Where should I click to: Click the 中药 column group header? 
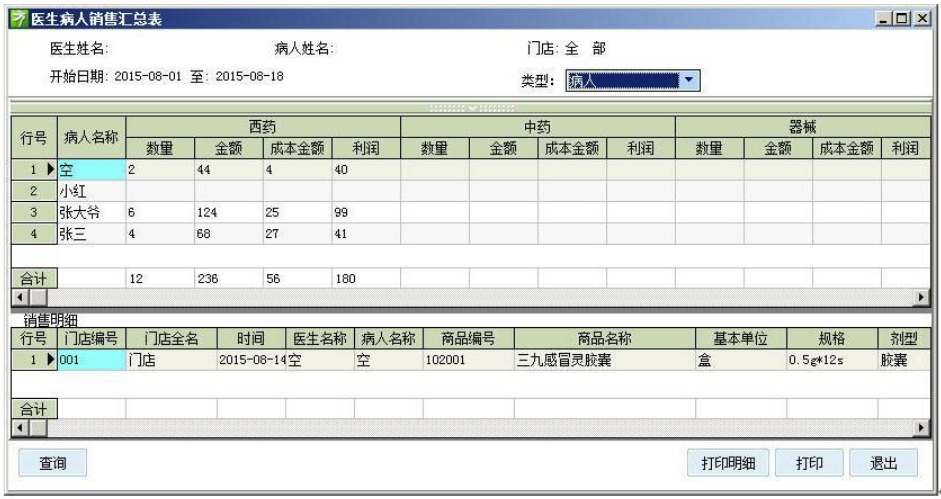pyautogui.click(x=538, y=127)
